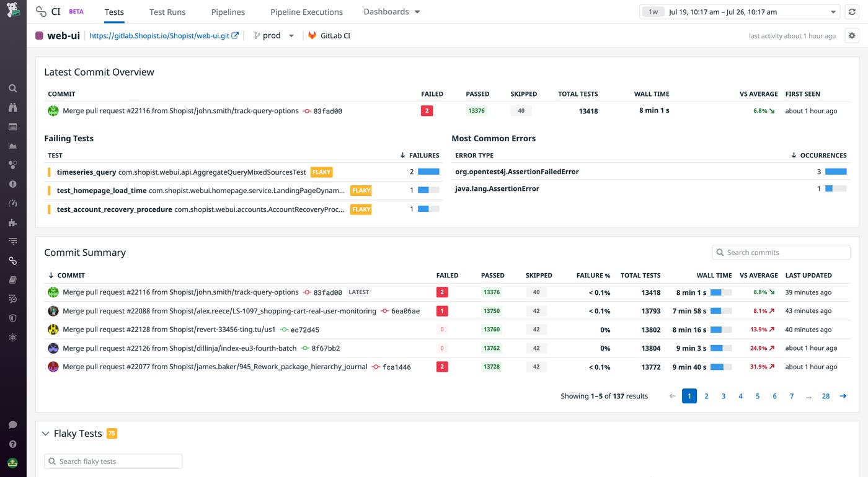Click the refresh icon beside the time range
868x477 pixels.
852,12
